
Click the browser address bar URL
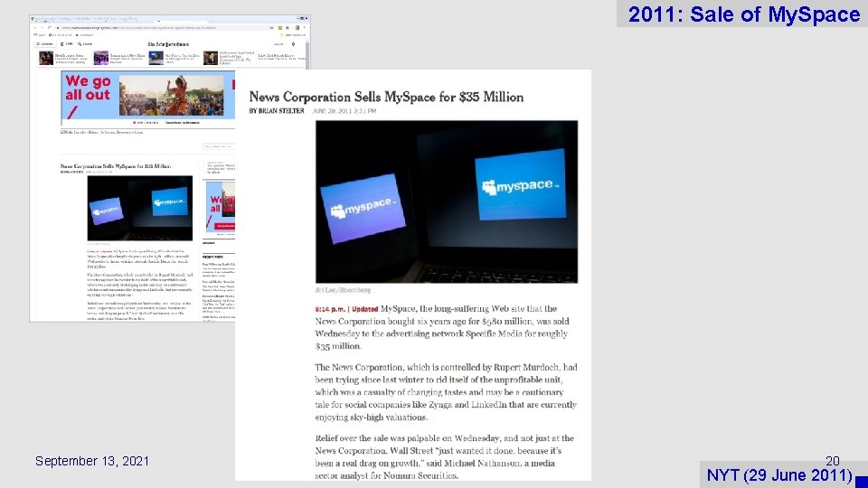coord(138,28)
